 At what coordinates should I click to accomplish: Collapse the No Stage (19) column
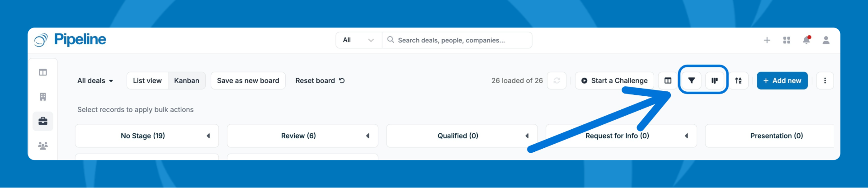[208, 136]
